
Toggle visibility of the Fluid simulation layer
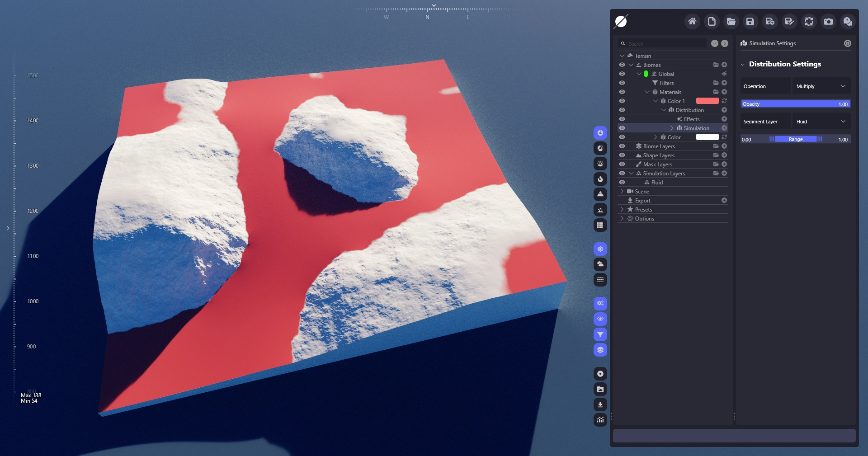(x=622, y=182)
